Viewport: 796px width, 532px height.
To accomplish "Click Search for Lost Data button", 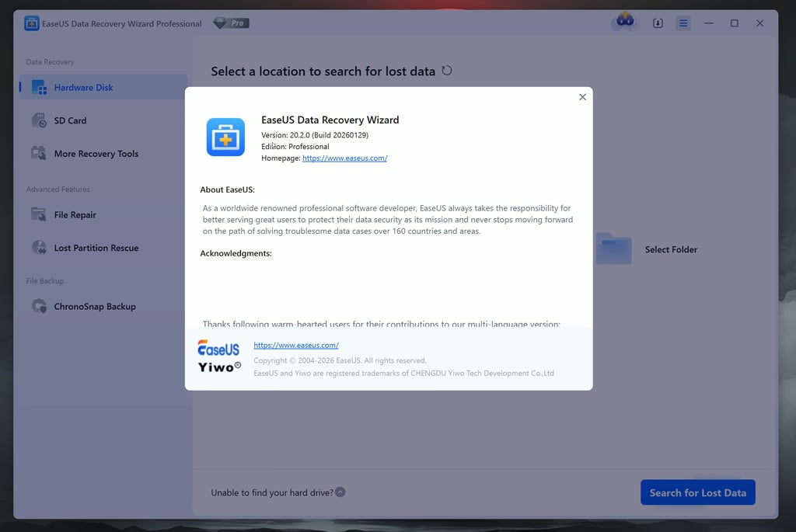I will pyautogui.click(x=697, y=492).
